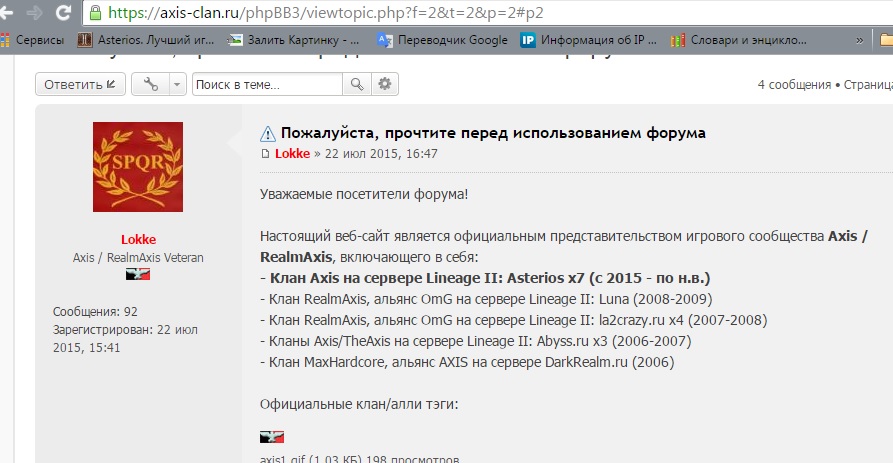
Task: Click the post date 22 июл 2015, 16:47
Action: [381, 154]
